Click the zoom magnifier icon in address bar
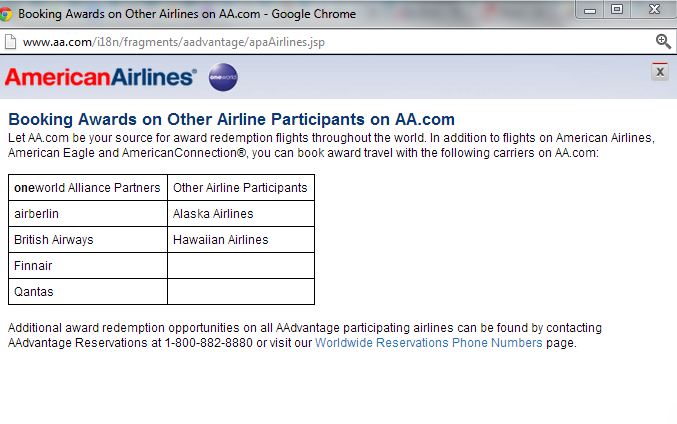 [x=663, y=41]
